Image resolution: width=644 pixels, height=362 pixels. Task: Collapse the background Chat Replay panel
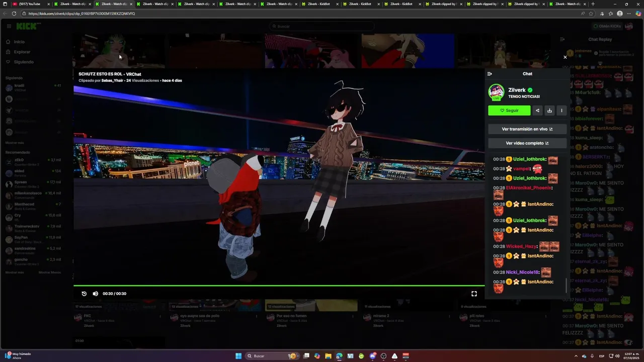pos(562,39)
